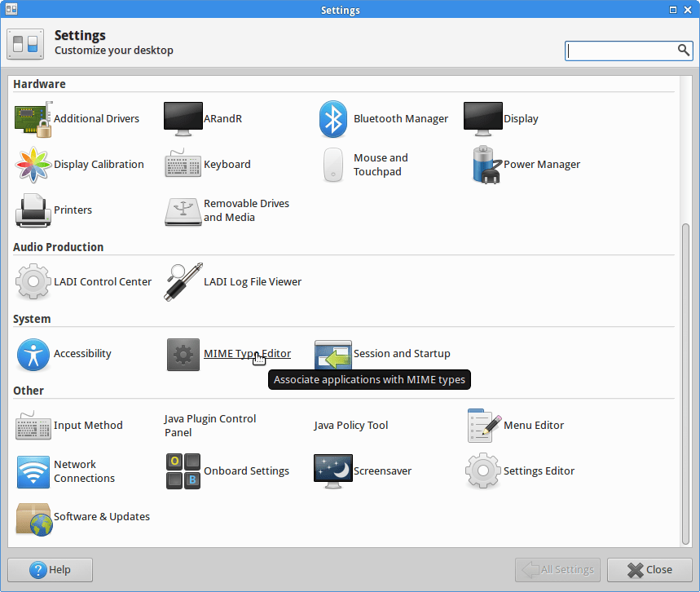Click the Software & Updates label
The height and width of the screenshot is (592, 700).
click(x=102, y=516)
